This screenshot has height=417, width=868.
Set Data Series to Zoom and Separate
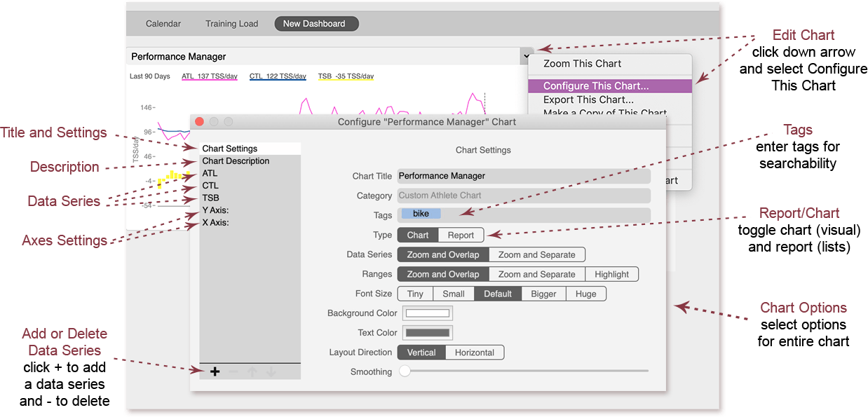pyautogui.click(x=537, y=254)
